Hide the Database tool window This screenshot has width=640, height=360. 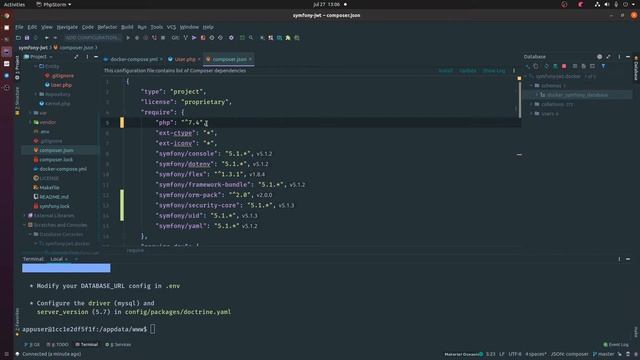[628, 57]
